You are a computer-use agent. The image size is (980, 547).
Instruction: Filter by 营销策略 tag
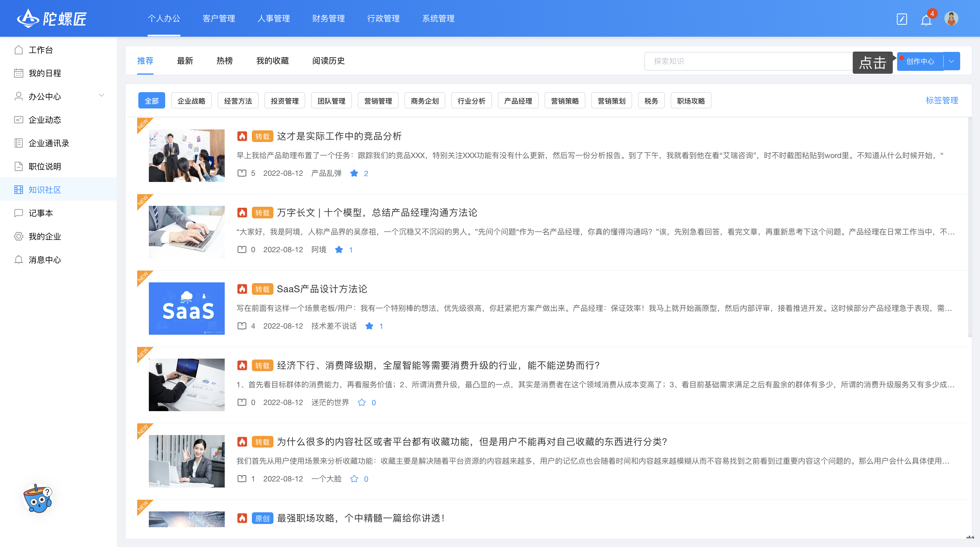pyautogui.click(x=565, y=100)
